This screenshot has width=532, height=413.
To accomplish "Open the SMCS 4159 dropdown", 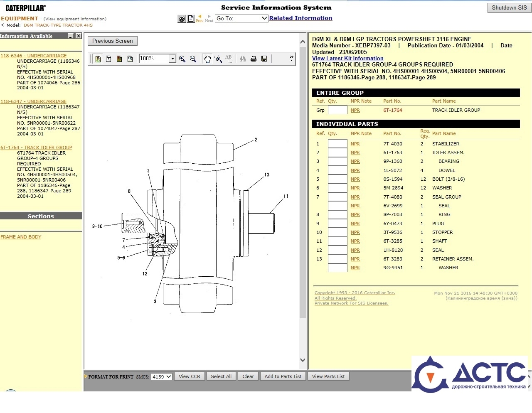I will [162, 377].
